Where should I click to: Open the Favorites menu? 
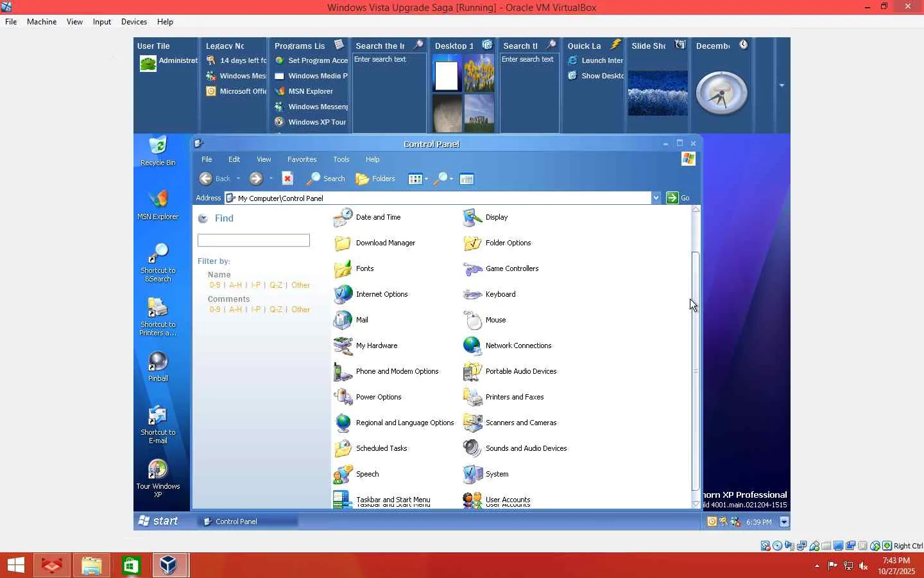pos(302,159)
